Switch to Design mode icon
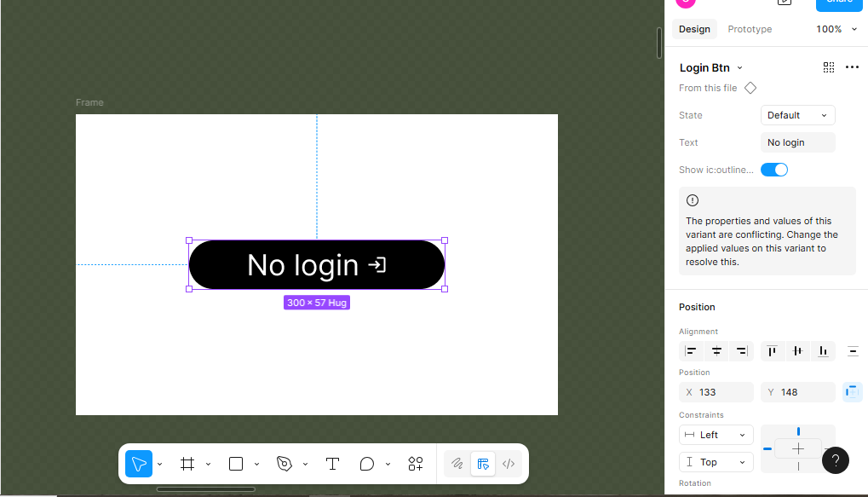Viewport: 868px width, 497px height. [483, 464]
